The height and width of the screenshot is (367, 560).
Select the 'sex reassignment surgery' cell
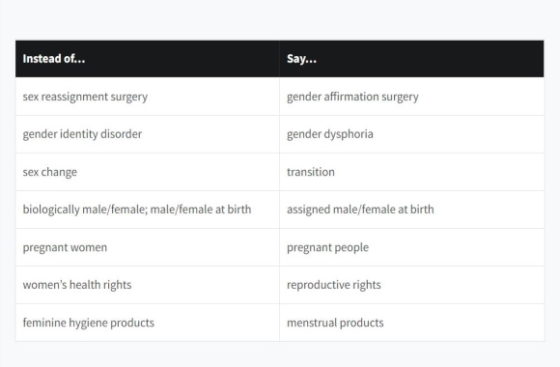pyautogui.click(x=147, y=96)
